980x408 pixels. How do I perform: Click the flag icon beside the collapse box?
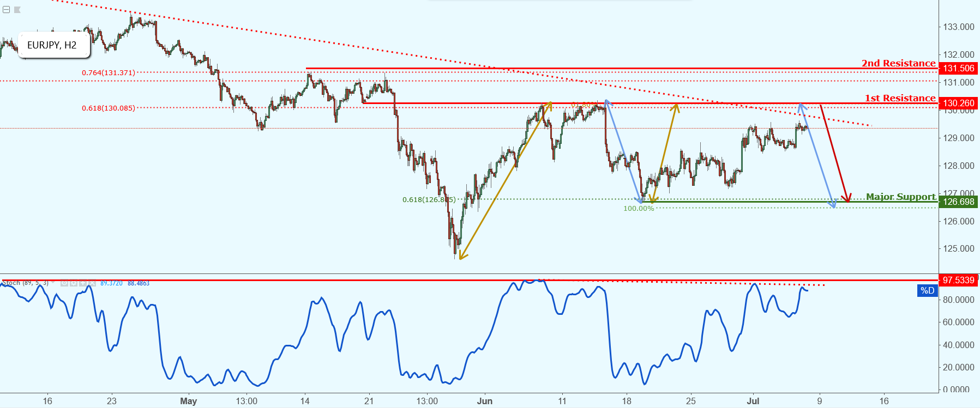[x=17, y=10]
